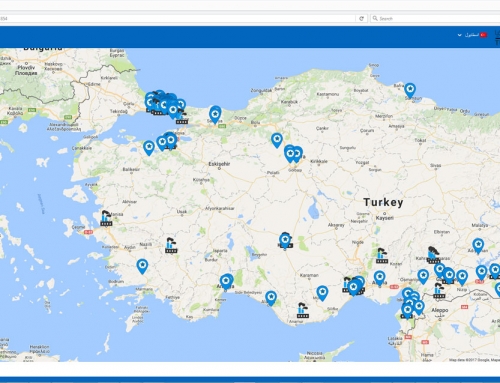Select the star pin near Sakarya
500x383 pixels.
[215, 115]
